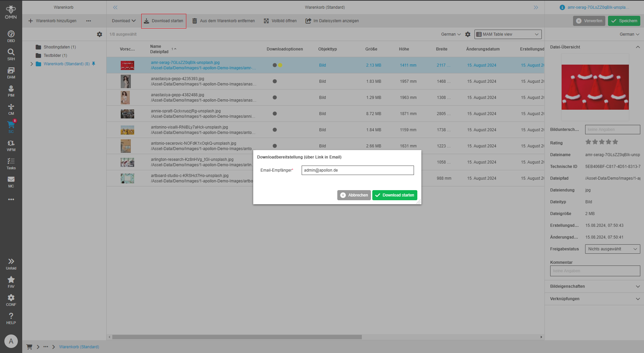
Task: Expand the Bildeigenschaften section
Action: pyautogui.click(x=594, y=286)
